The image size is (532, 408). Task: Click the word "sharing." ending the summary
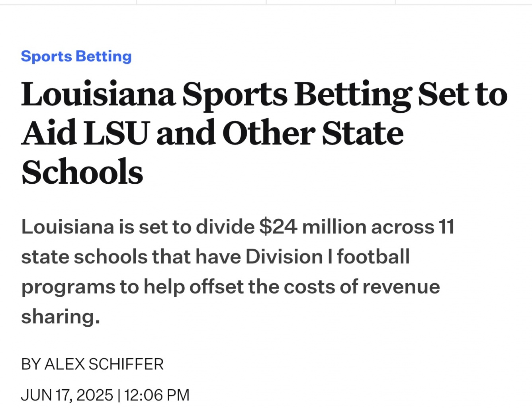coord(61,317)
